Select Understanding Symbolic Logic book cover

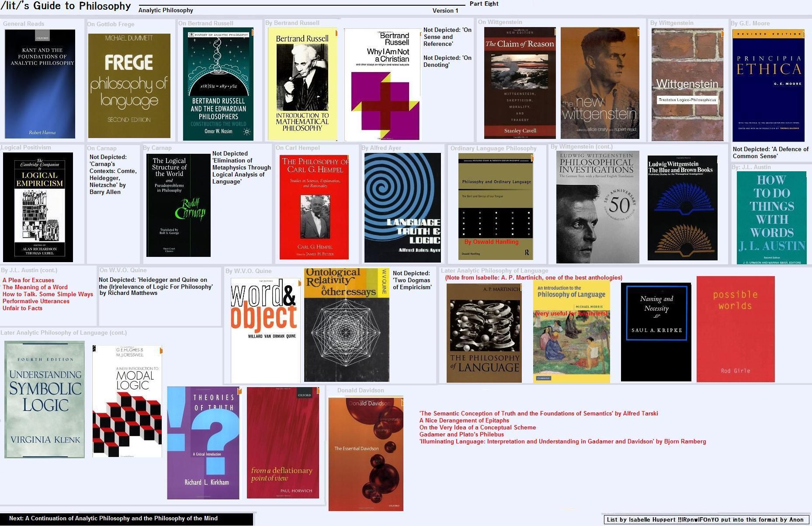pyautogui.click(x=45, y=399)
